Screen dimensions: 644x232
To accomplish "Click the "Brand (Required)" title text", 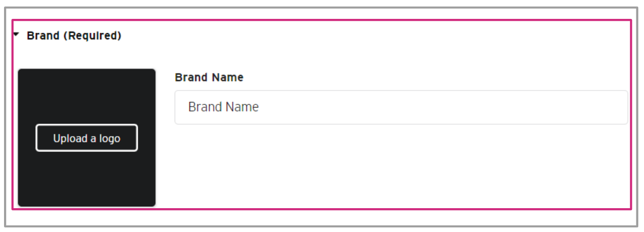I will tap(74, 36).
